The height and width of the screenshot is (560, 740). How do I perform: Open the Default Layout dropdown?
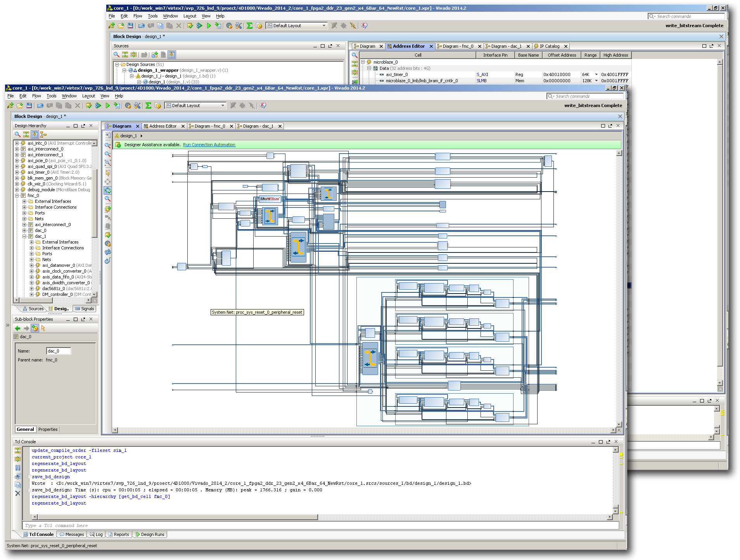223,105
